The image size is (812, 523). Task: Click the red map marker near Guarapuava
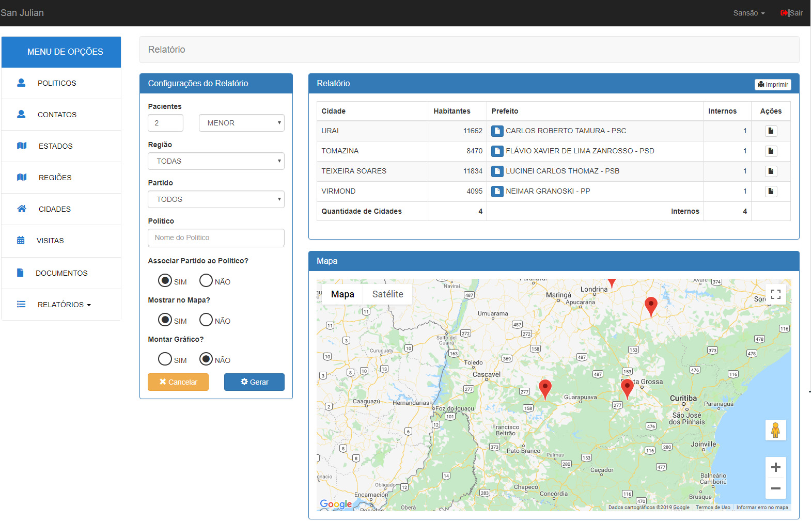point(545,388)
